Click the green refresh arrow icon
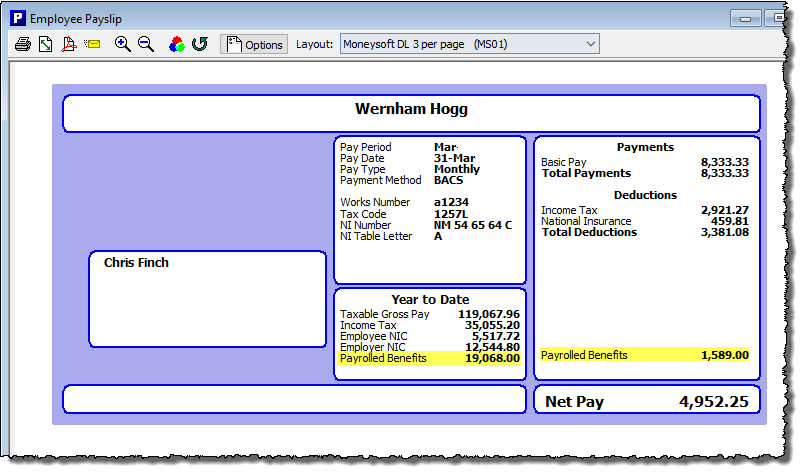 coord(200,44)
